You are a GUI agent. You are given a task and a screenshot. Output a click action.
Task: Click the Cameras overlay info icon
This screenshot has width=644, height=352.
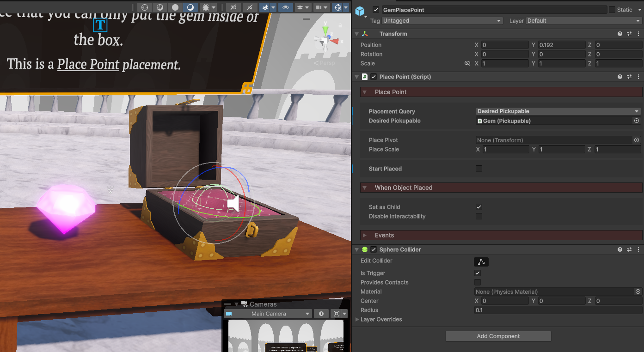pos(321,314)
